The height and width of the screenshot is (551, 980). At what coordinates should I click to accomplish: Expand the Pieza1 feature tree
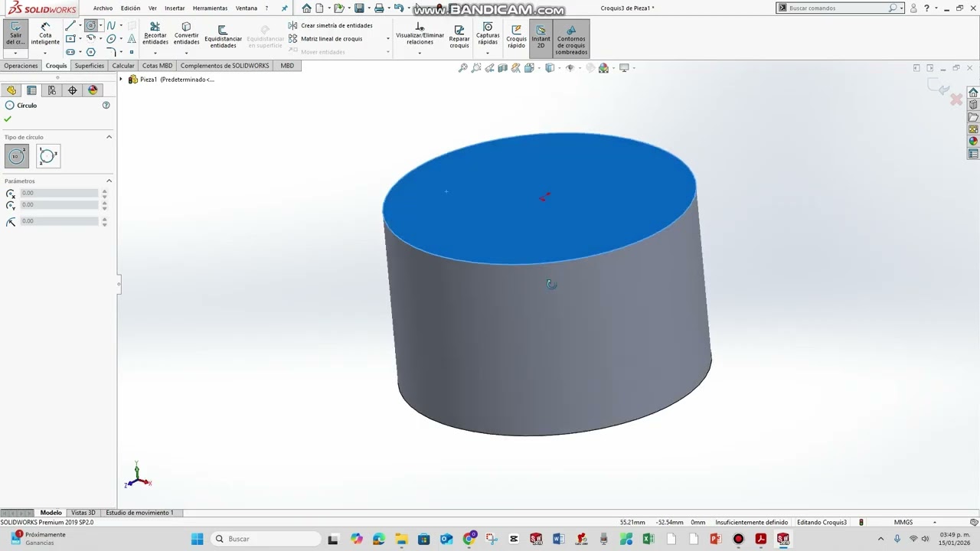[121, 80]
